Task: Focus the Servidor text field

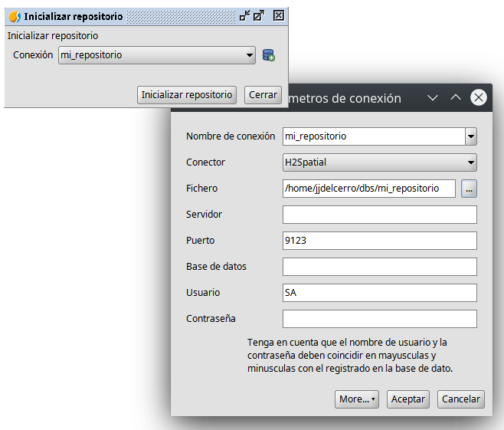Action: [x=379, y=215]
